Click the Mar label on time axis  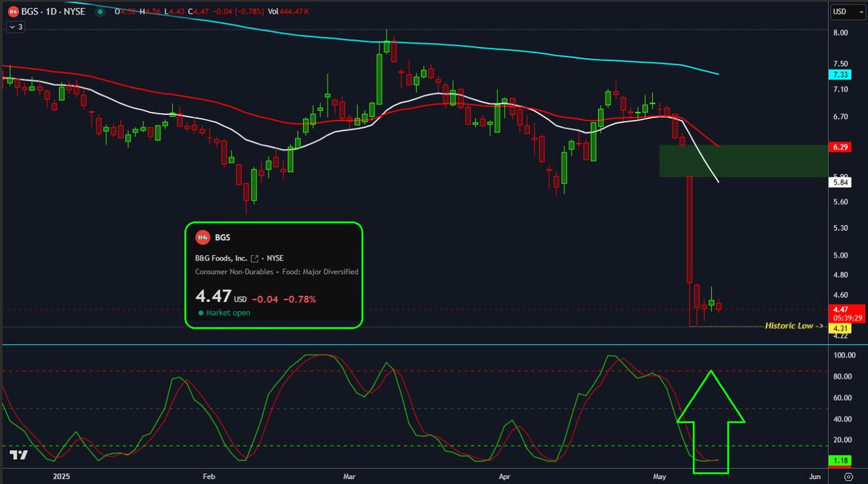[351, 477]
